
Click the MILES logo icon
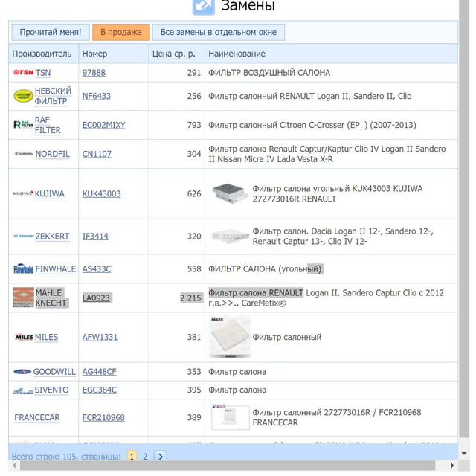[24, 337]
